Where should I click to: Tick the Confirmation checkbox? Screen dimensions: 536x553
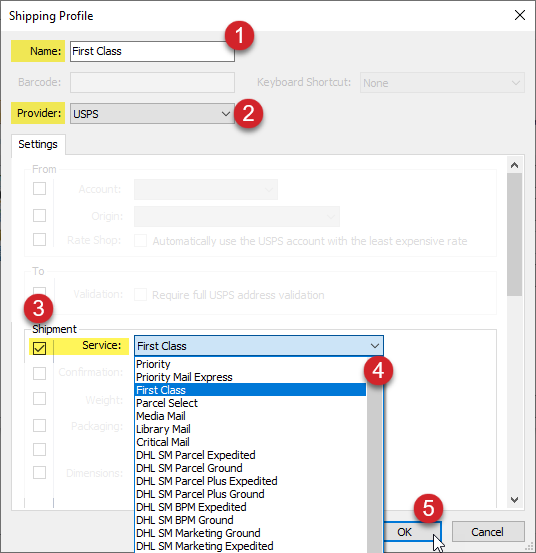tap(39, 373)
